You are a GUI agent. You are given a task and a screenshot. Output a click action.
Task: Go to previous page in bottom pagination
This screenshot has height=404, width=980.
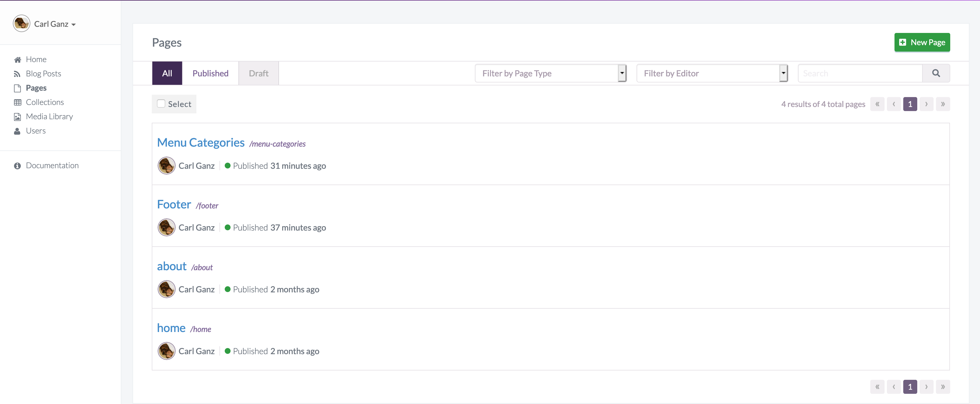894,387
